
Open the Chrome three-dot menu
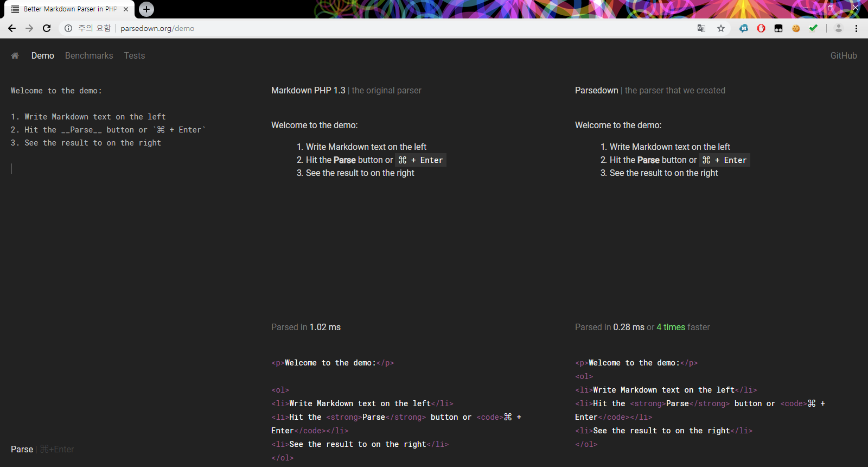pyautogui.click(x=856, y=28)
